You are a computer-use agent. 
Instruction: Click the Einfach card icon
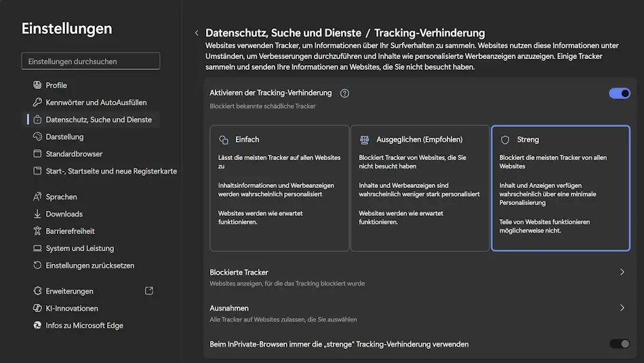coord(224,140)
